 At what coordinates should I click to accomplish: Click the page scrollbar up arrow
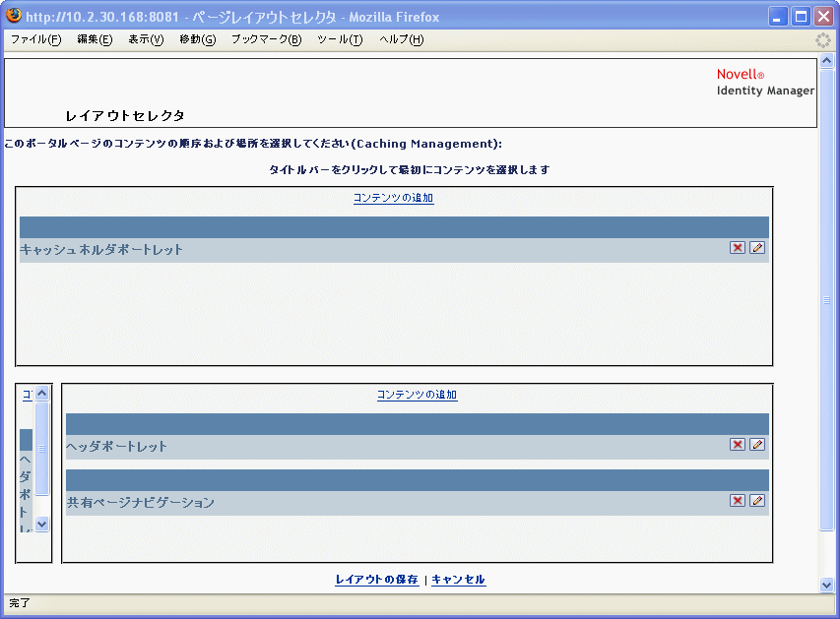tap(826, 61)
